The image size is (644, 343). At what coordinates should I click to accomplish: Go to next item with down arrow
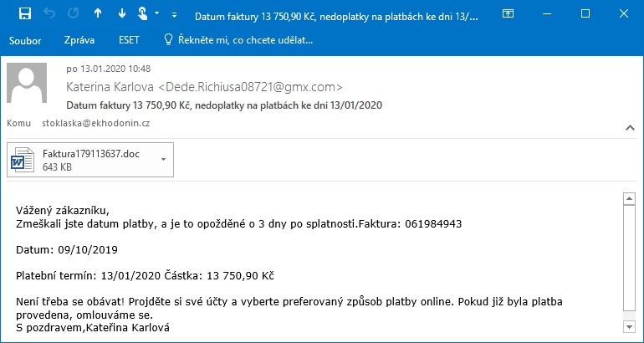[x=122, y=14]
